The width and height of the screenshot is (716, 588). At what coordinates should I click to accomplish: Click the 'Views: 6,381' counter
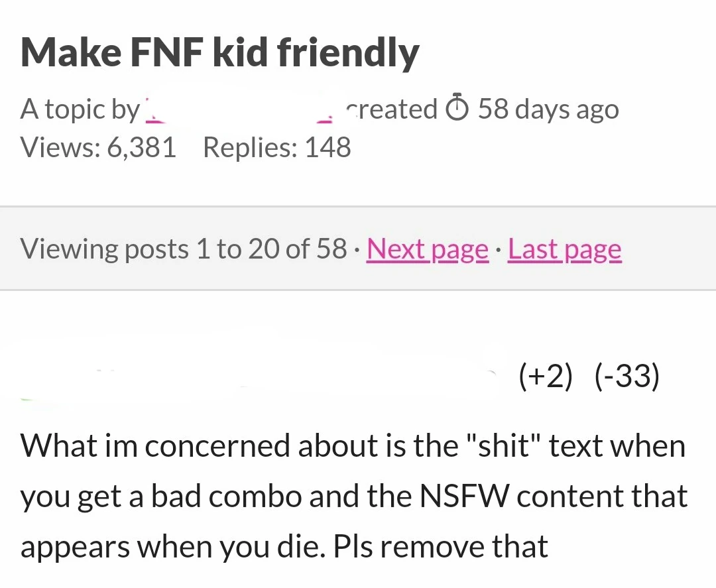click(98, 147)
